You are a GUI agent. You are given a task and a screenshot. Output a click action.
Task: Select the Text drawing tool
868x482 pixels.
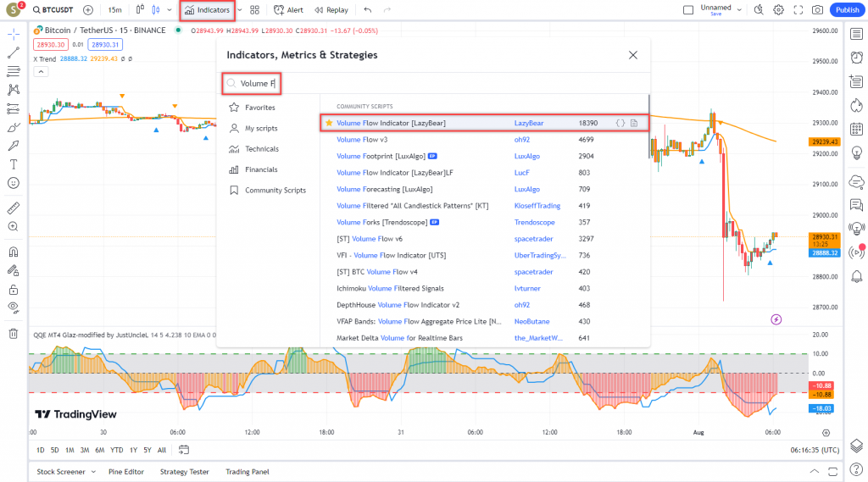point(14,163)
